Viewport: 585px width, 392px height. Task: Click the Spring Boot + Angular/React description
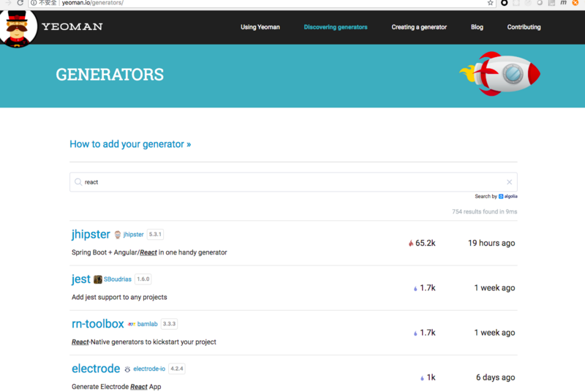pyautogui.click(x=149, y=252)
